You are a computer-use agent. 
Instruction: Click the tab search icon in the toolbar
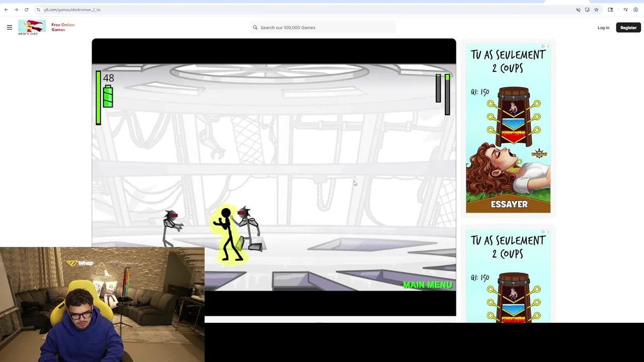click(x=610, y=10)
